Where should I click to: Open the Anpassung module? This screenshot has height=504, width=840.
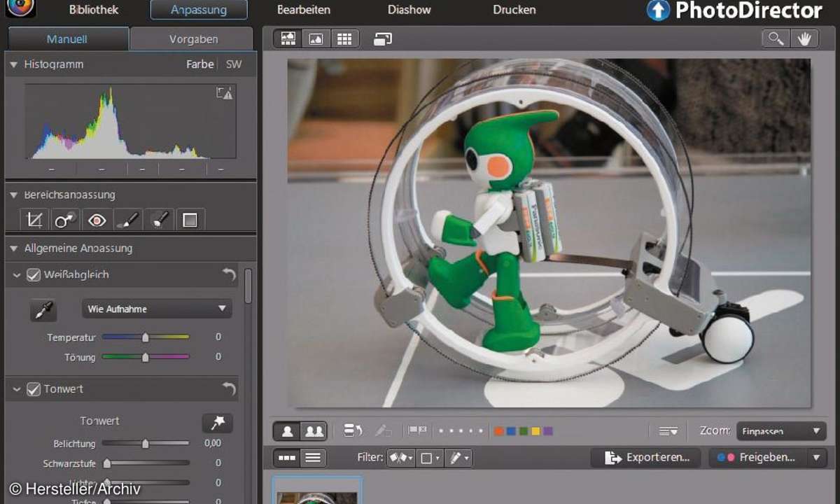click(199, 10)
